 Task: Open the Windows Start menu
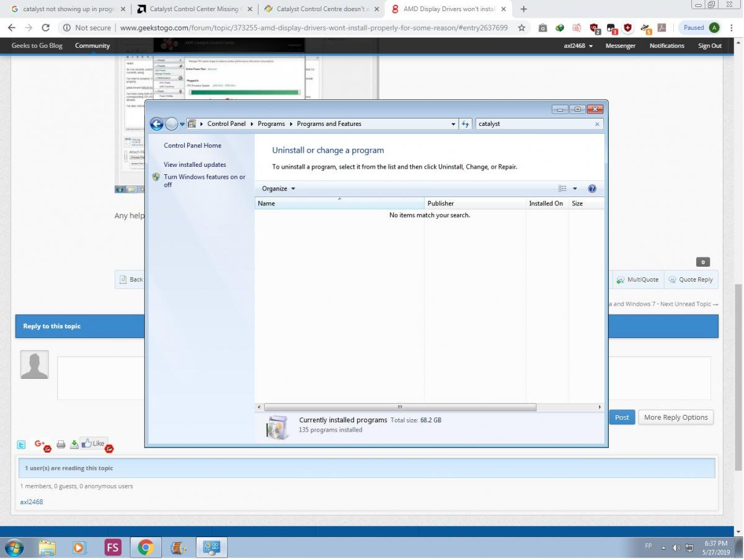(14, 548)
